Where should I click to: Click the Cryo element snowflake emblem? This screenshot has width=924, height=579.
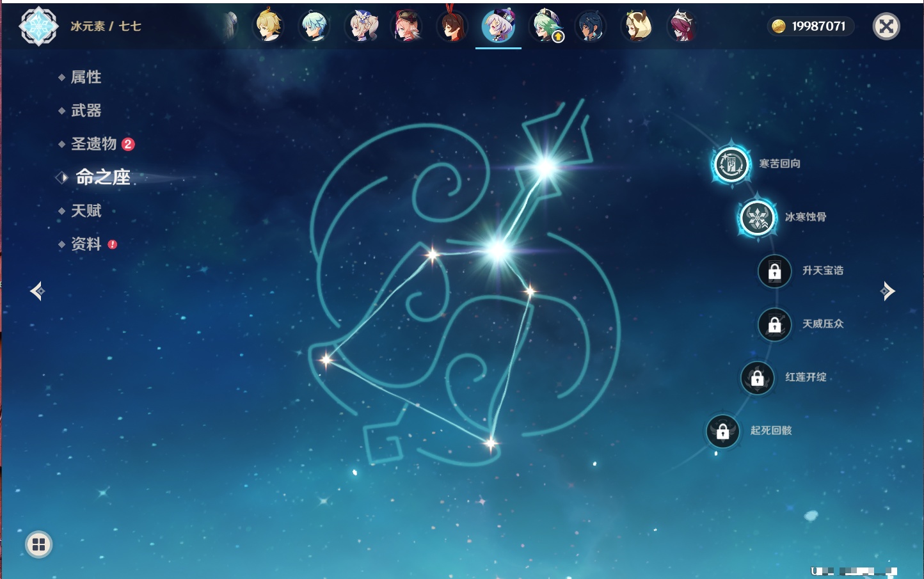tap(38, 26)
